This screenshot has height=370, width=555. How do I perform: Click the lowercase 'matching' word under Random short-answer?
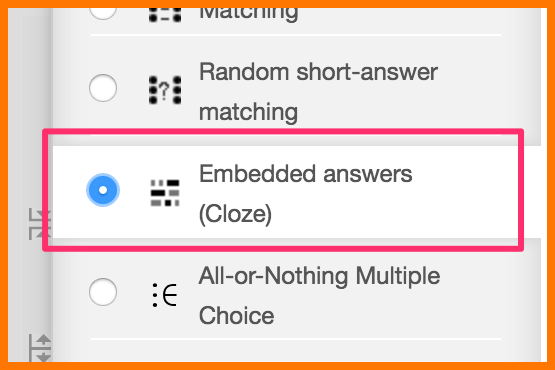[x=248, y=112]
